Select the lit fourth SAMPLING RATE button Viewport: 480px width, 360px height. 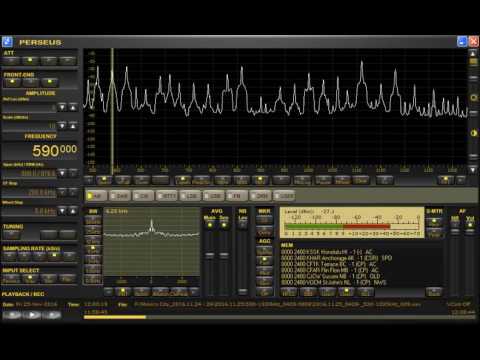coord(54,256)
